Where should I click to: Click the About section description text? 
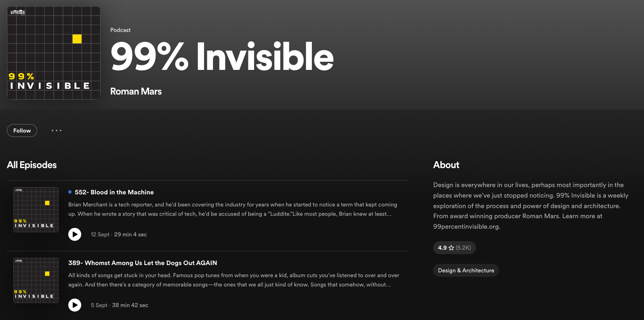[x=530, y=206]
